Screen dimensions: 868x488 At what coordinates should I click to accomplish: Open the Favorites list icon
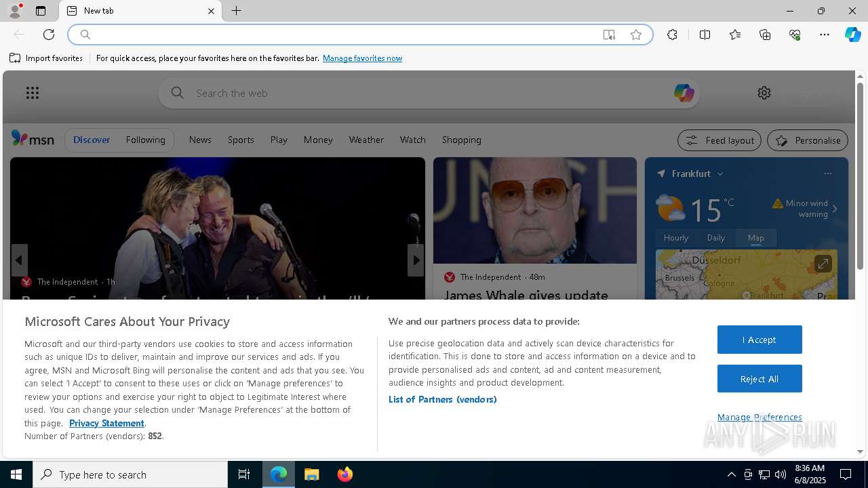735,35
